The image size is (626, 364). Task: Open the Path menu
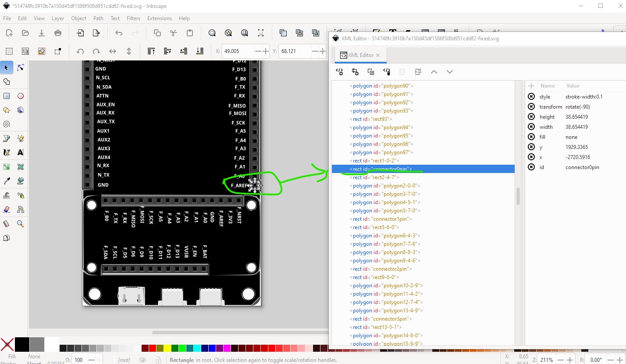tap(98, 18)
